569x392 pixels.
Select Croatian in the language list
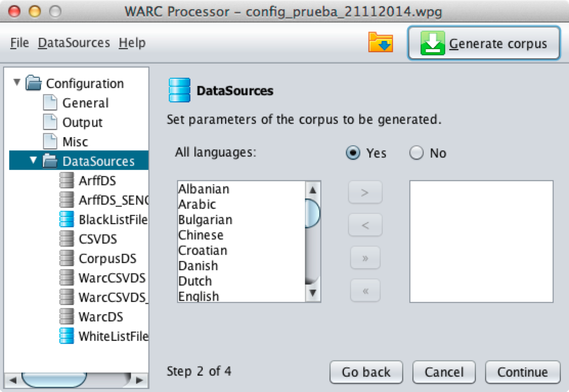point(203,250)
